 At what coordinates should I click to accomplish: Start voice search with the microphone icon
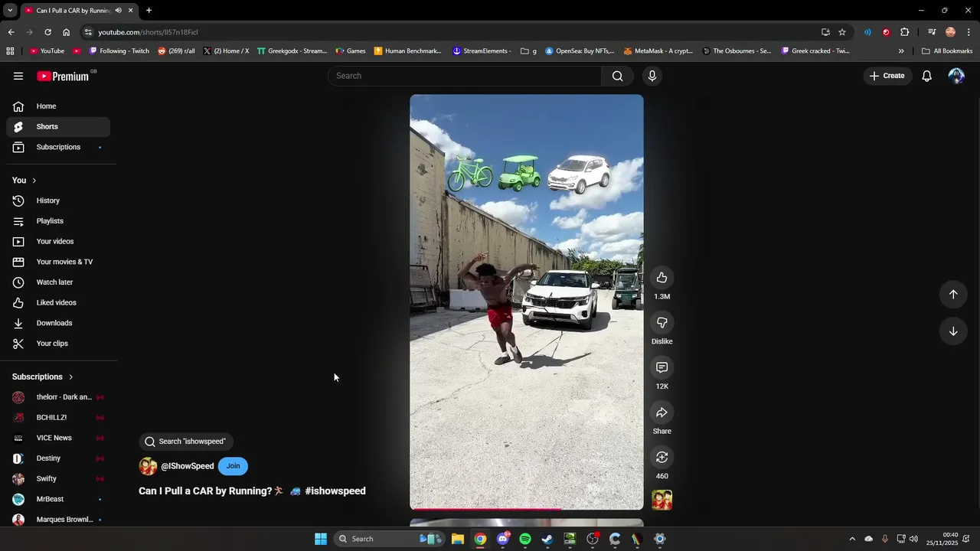[652, 76]
